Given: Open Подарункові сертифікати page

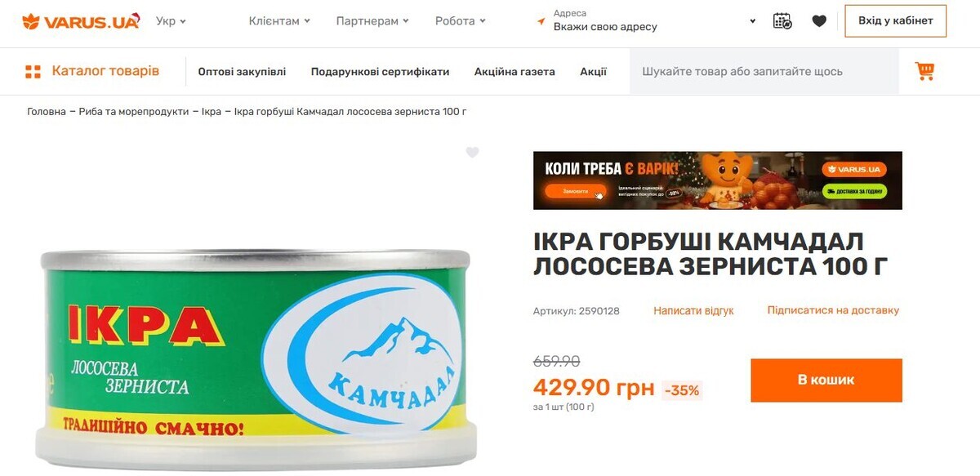Looking at the screenshot, I should tap(380, 72).
